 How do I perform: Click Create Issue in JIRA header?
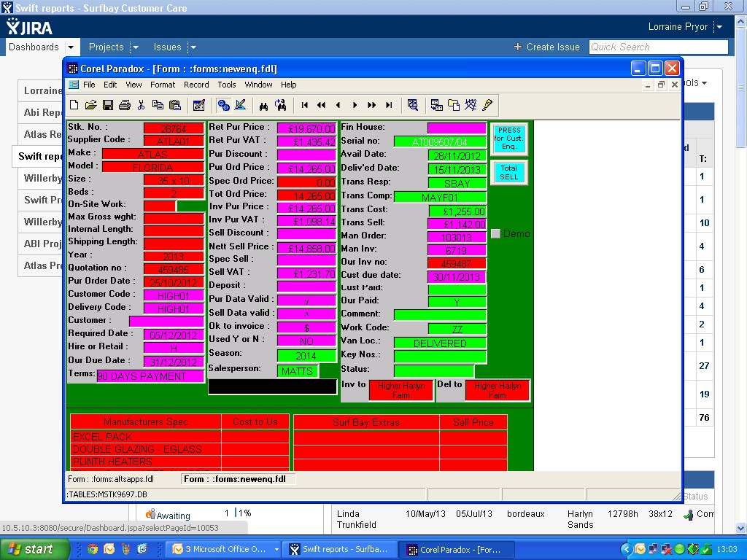(x=546, y=47)
